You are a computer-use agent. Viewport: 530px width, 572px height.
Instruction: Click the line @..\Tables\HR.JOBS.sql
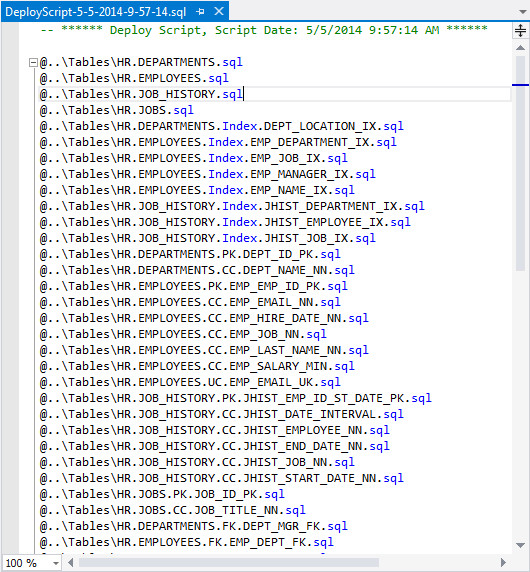coord(117,111)
